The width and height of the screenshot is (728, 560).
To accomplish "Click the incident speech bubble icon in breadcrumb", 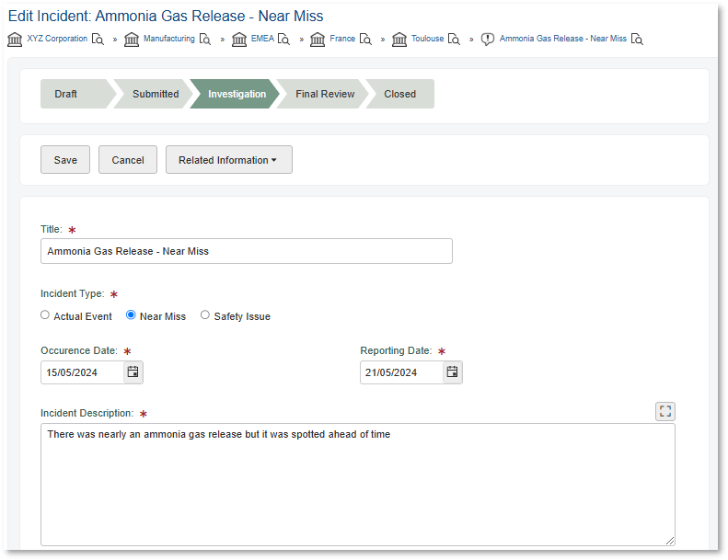I will 488,40.
